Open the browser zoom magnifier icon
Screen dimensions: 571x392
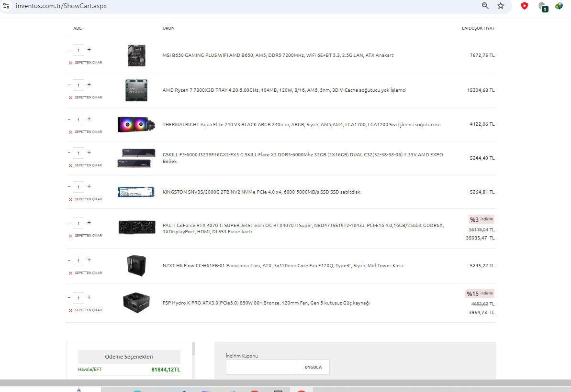485,6
